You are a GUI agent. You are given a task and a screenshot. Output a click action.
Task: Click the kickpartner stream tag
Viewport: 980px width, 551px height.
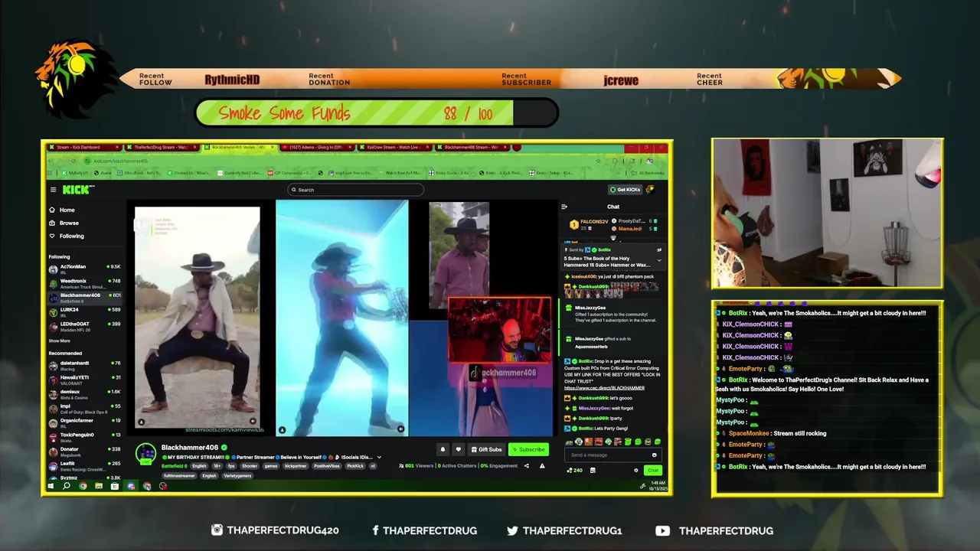pyautogui.click(x=296, y=466)
